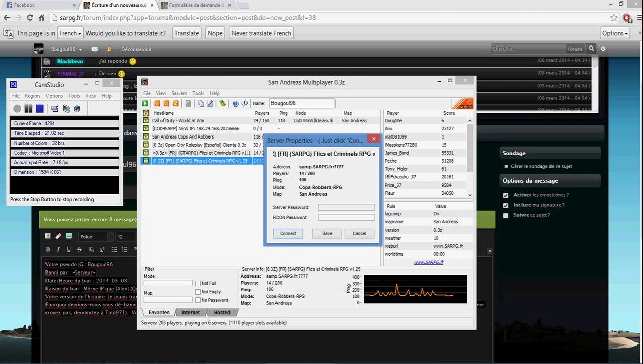Open the www.SARPG.fr link in SA-MP
Screen dimensions: 643x364
(x=429, y=262)
